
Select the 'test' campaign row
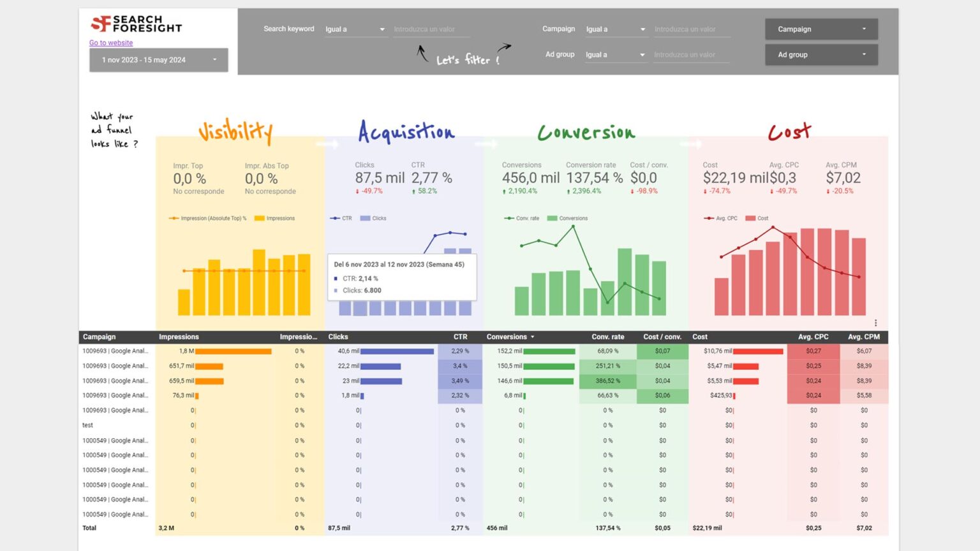pos(88,425)
